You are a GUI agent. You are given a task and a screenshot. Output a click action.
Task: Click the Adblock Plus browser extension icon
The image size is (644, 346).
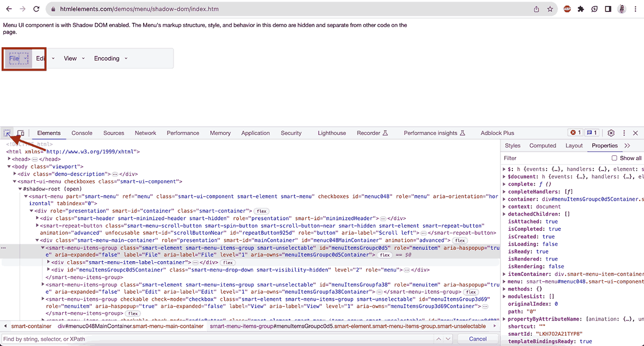coord(567,9)
